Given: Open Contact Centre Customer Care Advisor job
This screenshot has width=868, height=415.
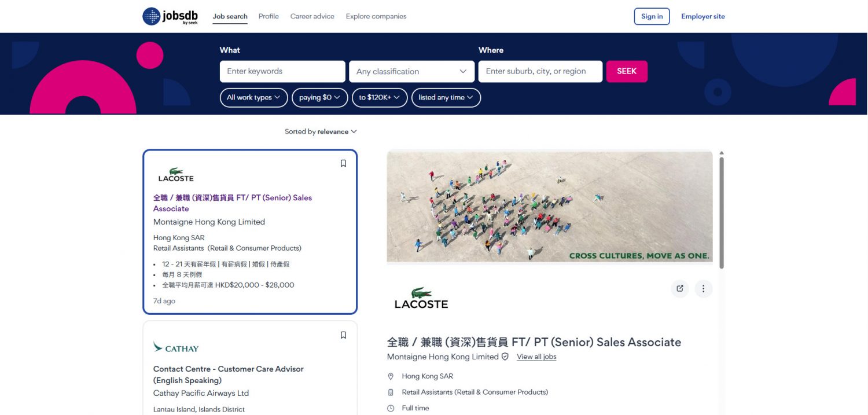Looking at the screenshot, I should [x=228, y=374].
